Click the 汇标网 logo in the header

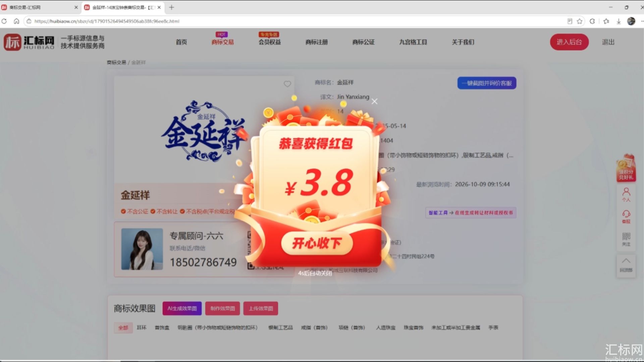(29, 42)
